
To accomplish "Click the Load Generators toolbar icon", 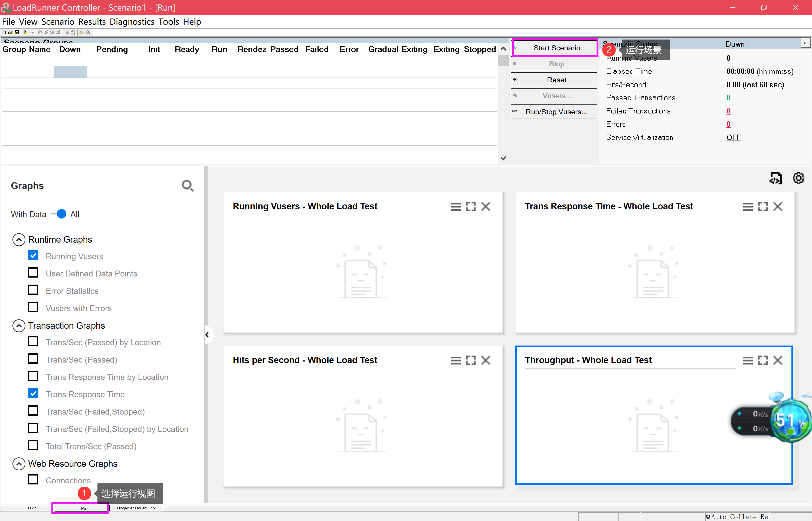I will coord(25,32).
